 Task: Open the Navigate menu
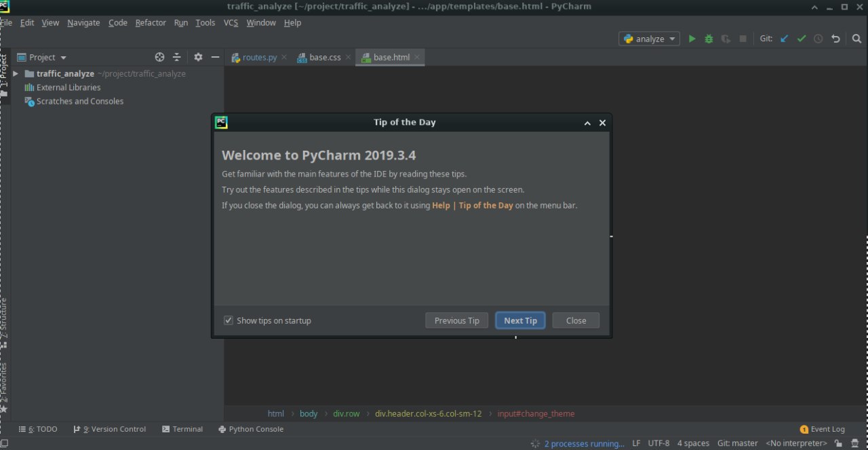(83, 22)
